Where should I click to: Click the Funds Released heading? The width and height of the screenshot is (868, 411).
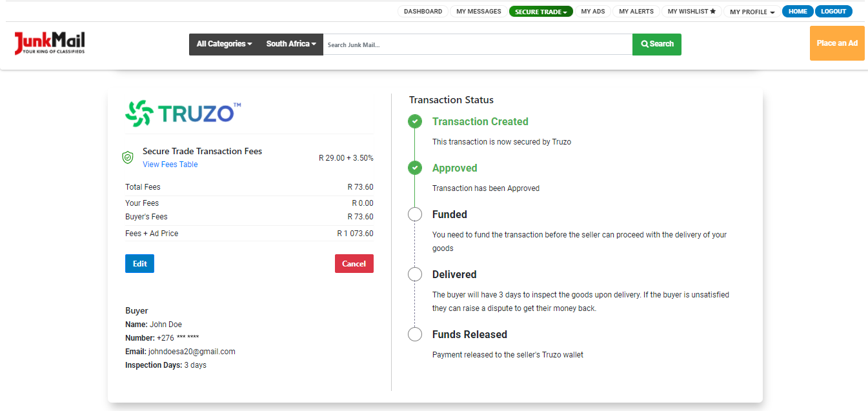click(x=470, y=334)
